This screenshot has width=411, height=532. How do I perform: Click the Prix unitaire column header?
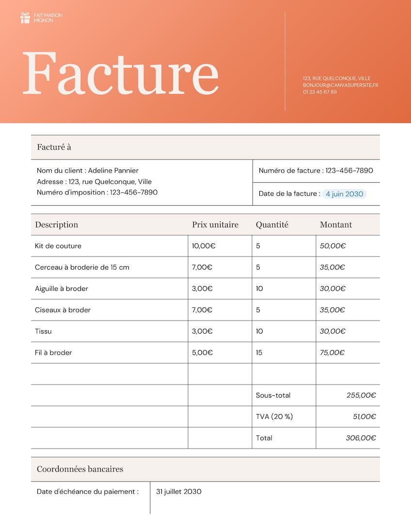(215, 225)
